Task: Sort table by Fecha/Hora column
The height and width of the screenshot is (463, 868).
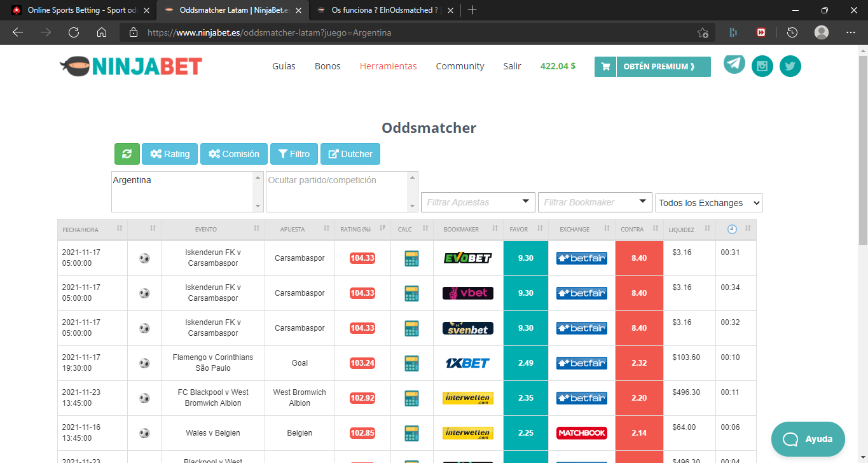Action: [92, 229]
